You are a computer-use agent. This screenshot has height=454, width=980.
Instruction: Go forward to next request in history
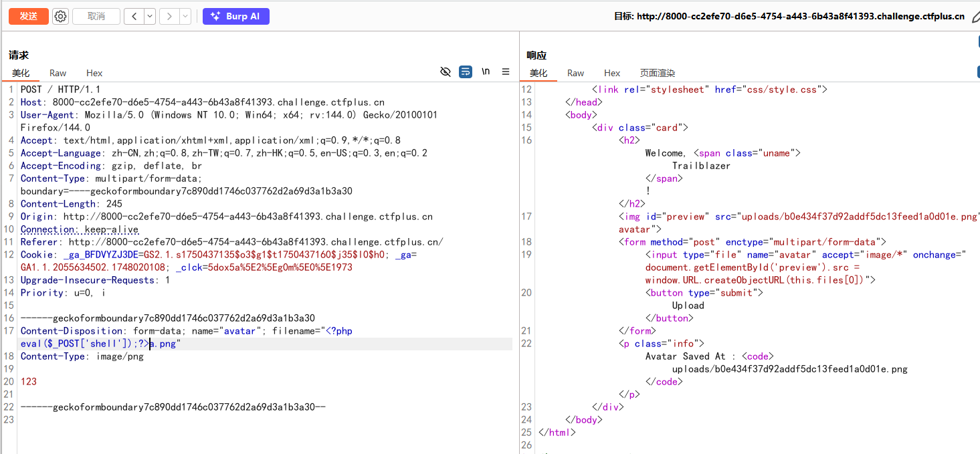coord(169,17)
